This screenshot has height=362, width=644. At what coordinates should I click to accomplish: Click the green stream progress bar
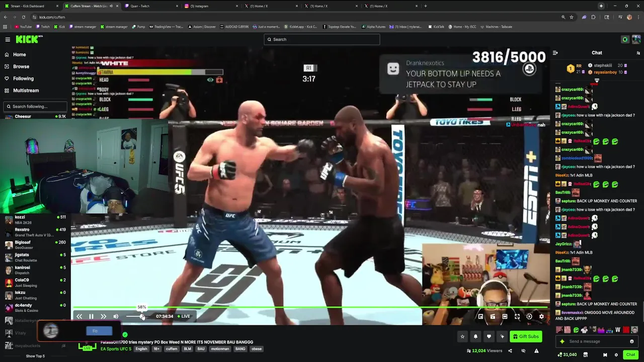coord(310,307)
